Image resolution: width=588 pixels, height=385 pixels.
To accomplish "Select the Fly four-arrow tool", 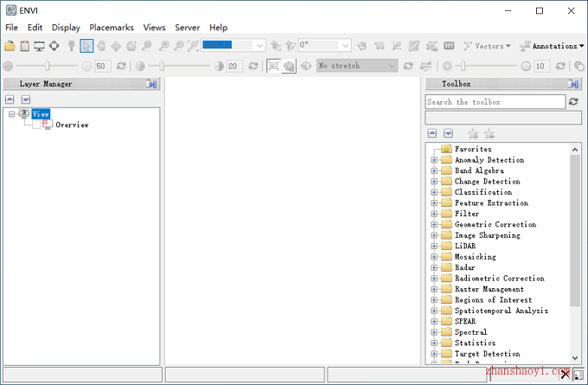I will tap(116, 46).
